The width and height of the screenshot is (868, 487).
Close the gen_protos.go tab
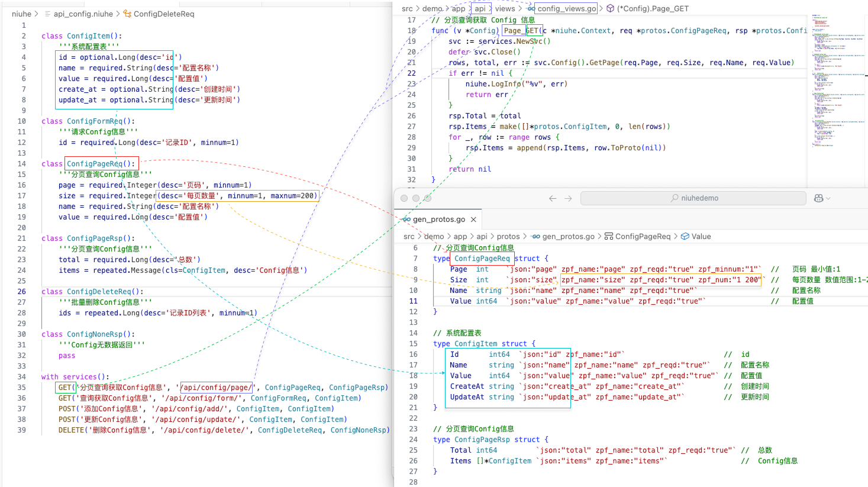[473, 220]
